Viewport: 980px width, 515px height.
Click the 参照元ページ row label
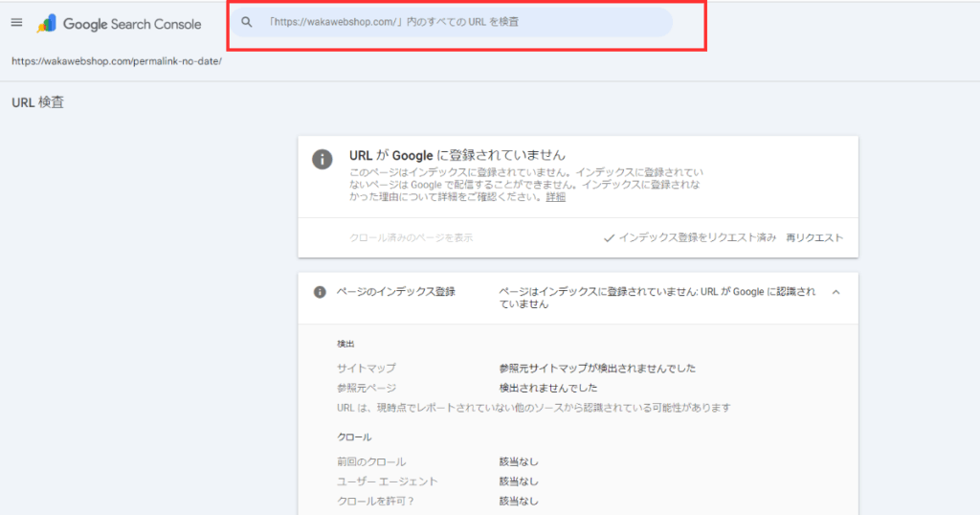pos(366,388)
